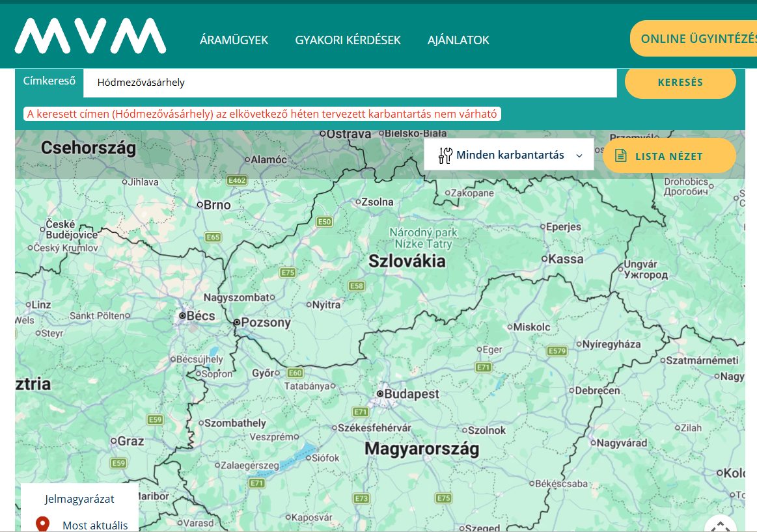
Task: Click the Szolnok city label
Action: coord(487,431)
